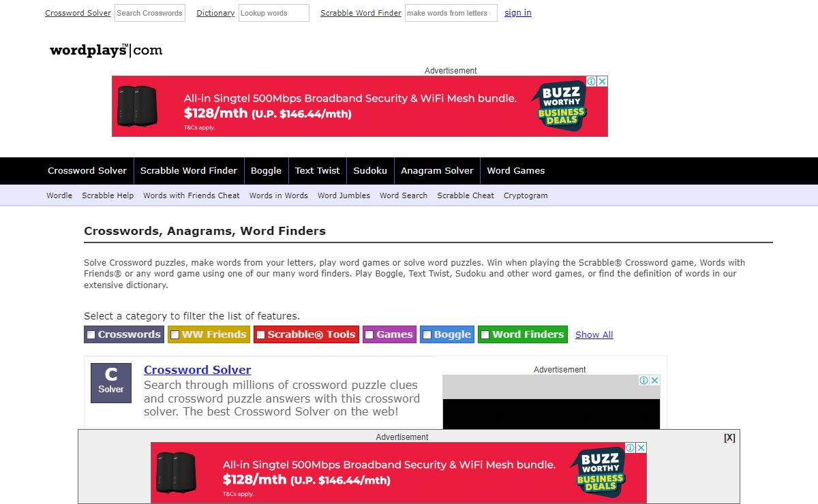Open the Crossword Solver feature title link
818x504 pixels.
pyautogui.click(x=198, y=370)
